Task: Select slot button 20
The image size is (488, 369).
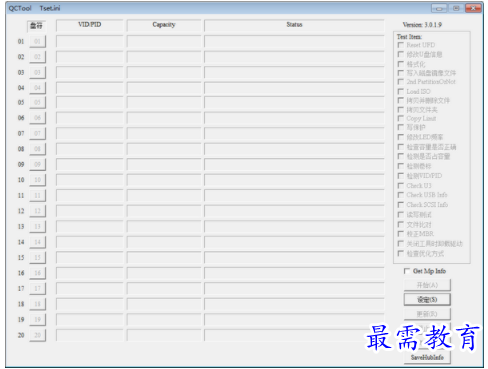Action: pos(37,335)
